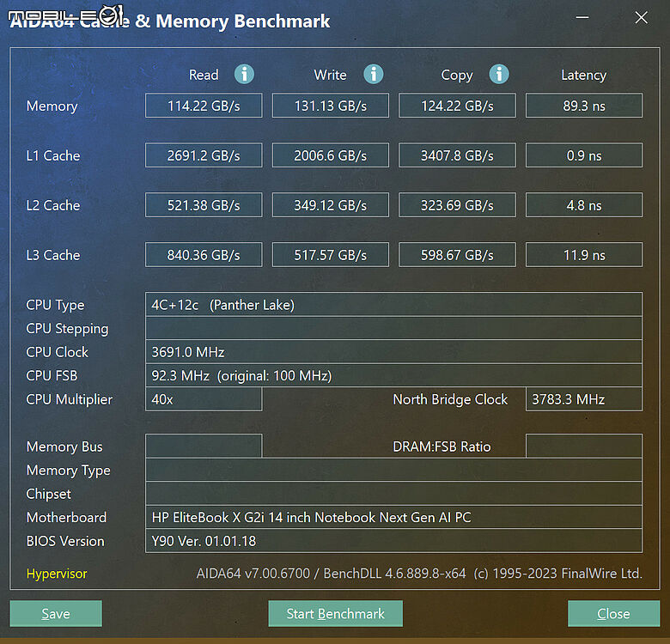Image resolution: width=670 pixels, height=644 pixels.
Task: Minimize the AIDA64 window
Action: [x=582, y=17]
